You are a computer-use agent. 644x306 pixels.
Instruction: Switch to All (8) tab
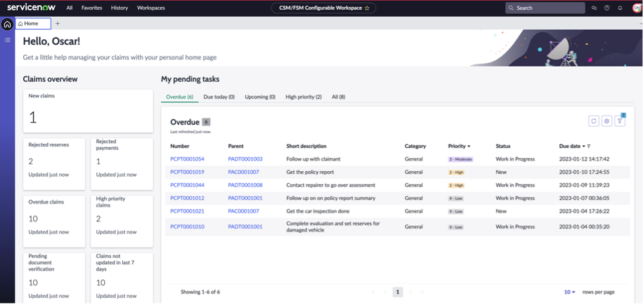click(x=338, y=97)
